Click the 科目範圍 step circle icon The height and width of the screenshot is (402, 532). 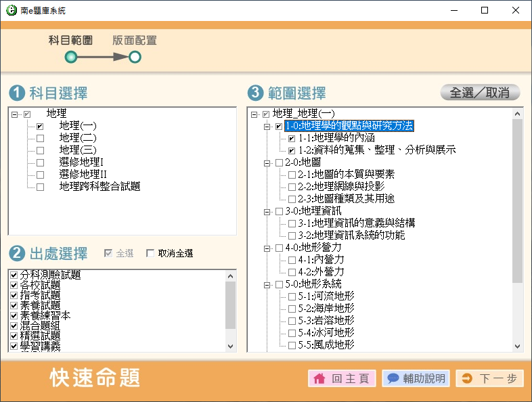point(70,58)
